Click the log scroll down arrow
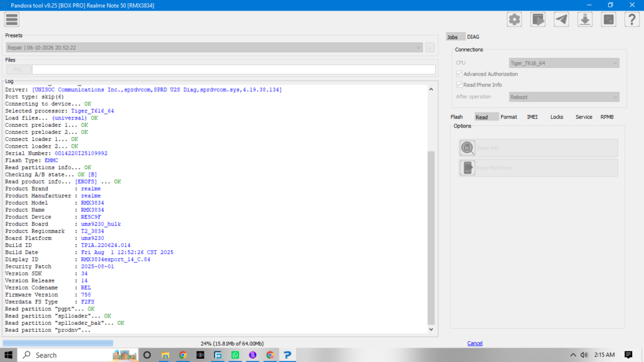The height and width of the screenshot is (362, 644). tap(431, 329)
